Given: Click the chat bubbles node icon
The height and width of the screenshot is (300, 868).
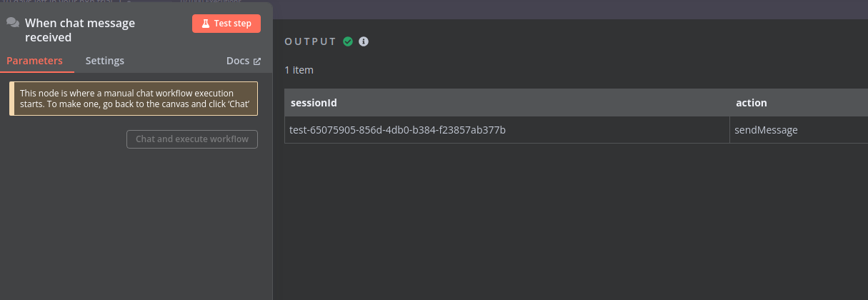Looking at the screenshot, I should point(13,23).
